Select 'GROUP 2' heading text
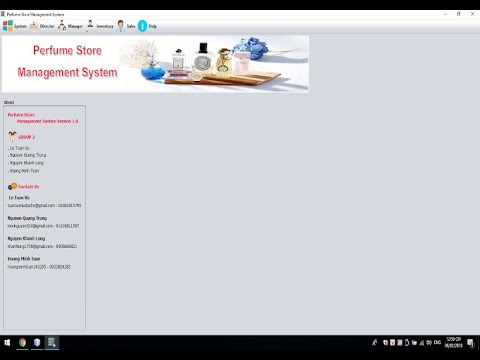The image size is (480, 360). coord(27,137)
